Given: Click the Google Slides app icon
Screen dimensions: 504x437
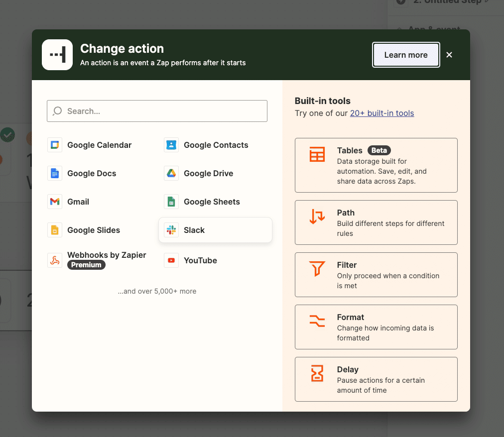Looking at the screenshot, I should pyautogui.click(x=55, y=230).
